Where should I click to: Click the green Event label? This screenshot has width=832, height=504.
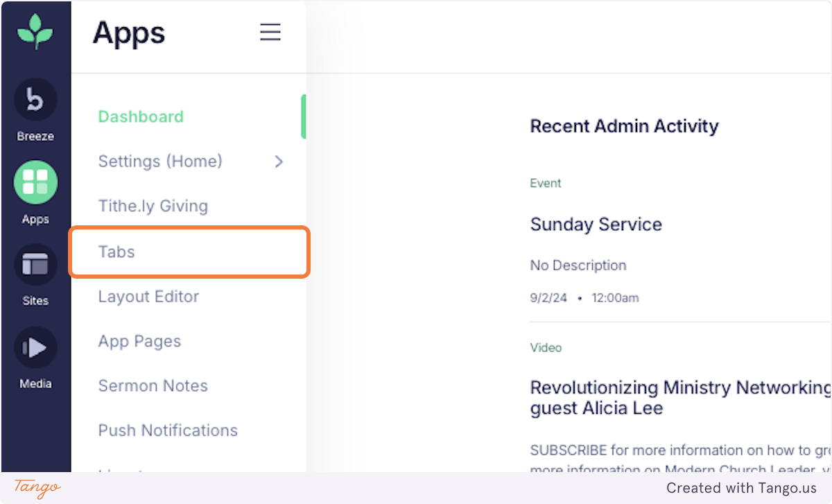pos(546,183)
